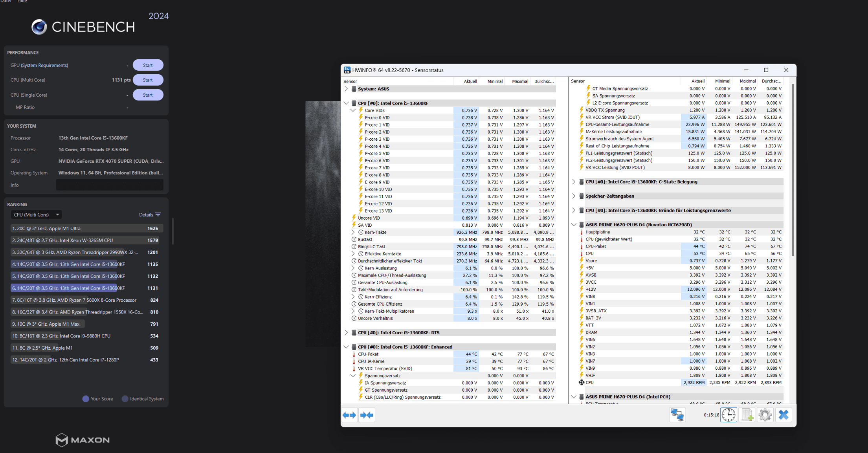Collapse the Spannungsversatz subtree

pos(353,376)
